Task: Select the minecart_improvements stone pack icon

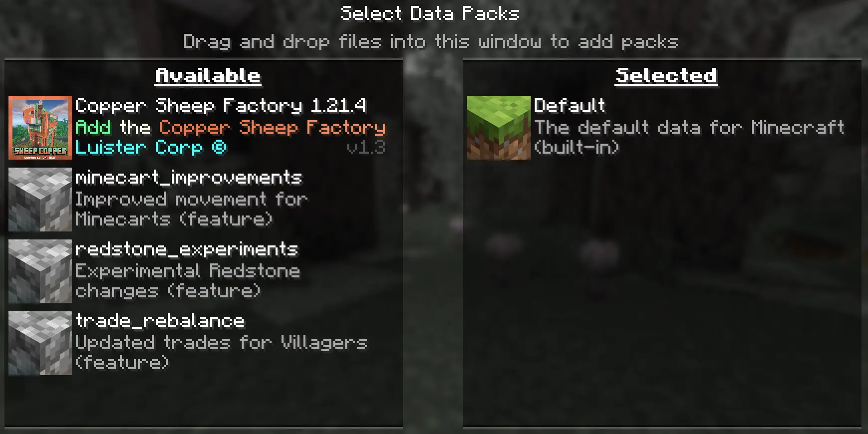Action: 40,200
